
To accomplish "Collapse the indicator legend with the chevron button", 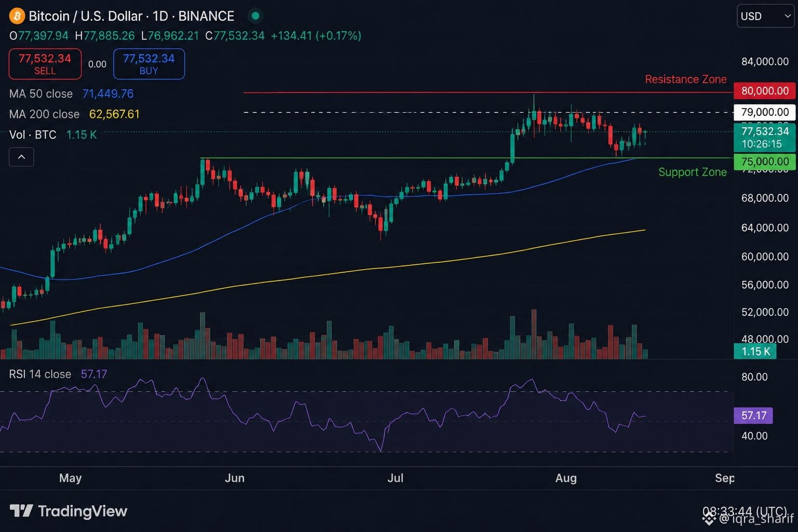I will 21,157.
